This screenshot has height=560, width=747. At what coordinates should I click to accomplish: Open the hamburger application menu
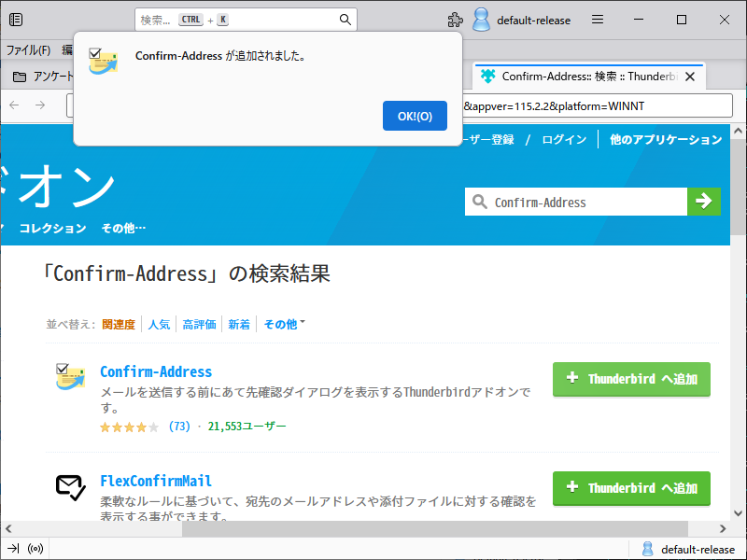[598, 20]
